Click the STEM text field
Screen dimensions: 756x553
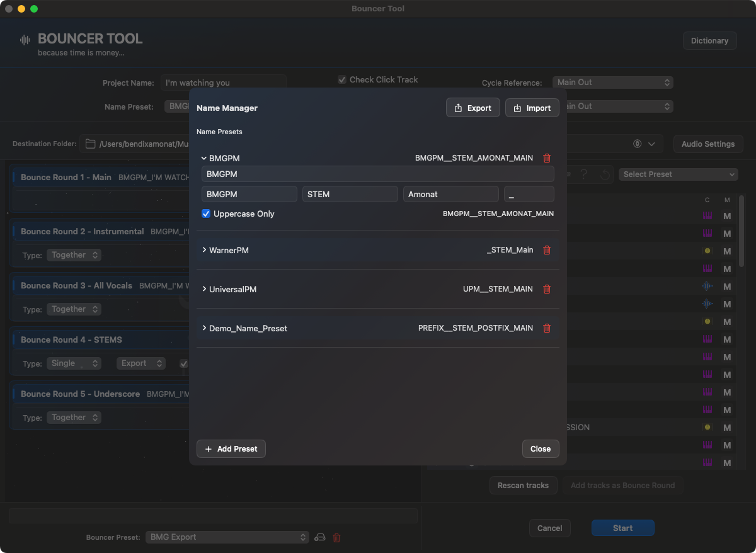coord(350,194)
